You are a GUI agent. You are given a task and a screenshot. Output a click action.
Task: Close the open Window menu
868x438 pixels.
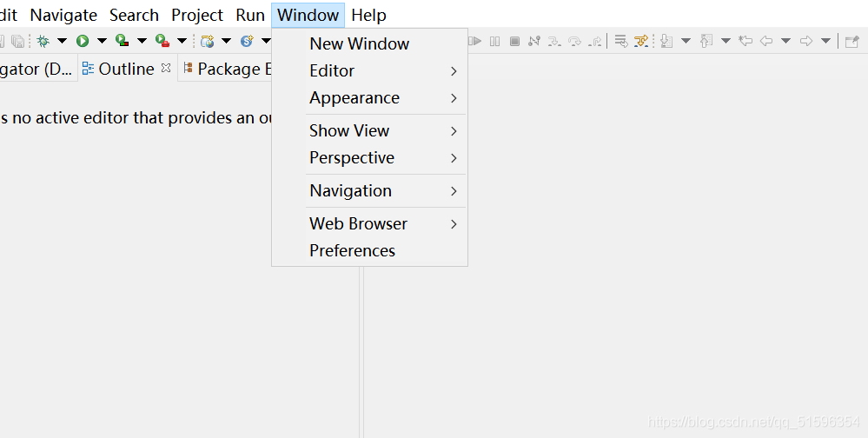pyautogui.click(x=308, y=15)
